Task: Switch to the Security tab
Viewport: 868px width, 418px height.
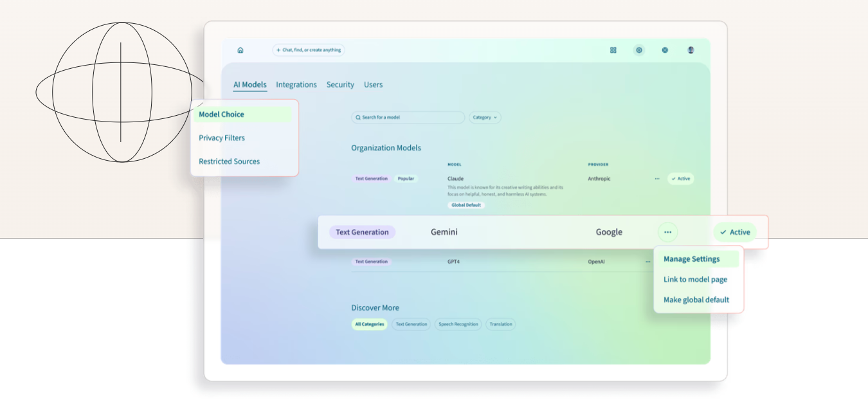Action: (x=340, y=85)
